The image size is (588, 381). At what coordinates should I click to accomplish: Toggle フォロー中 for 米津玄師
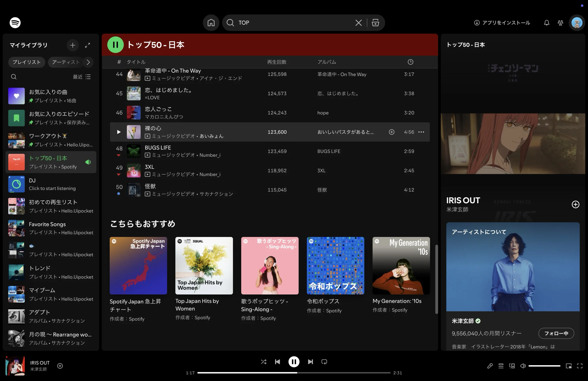[x=556, y=333]
